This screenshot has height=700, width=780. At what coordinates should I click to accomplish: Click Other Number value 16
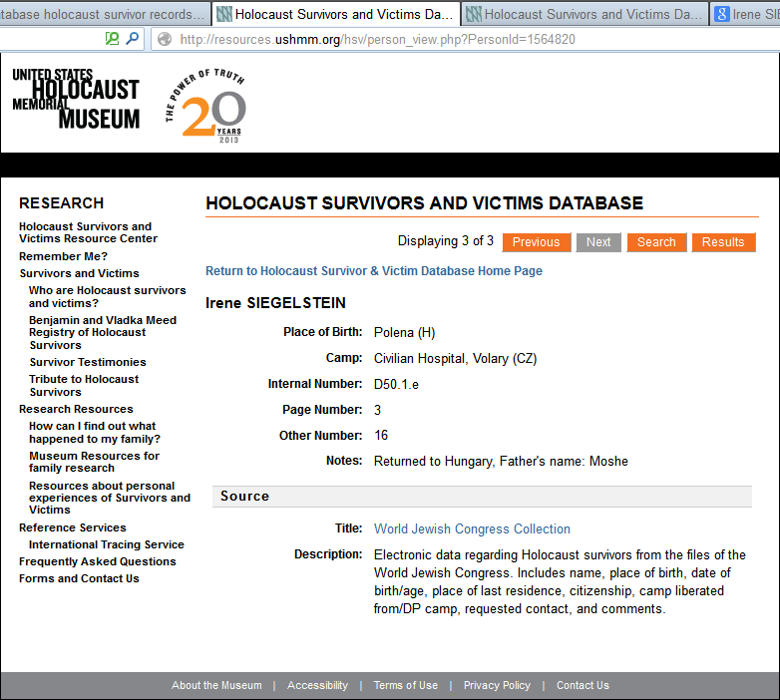click(381, 436)
